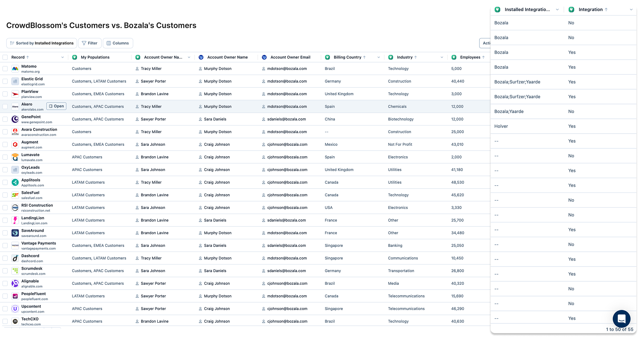Click the SaveAround logo icon
The image size is (644, 342).
click(15, 233)
